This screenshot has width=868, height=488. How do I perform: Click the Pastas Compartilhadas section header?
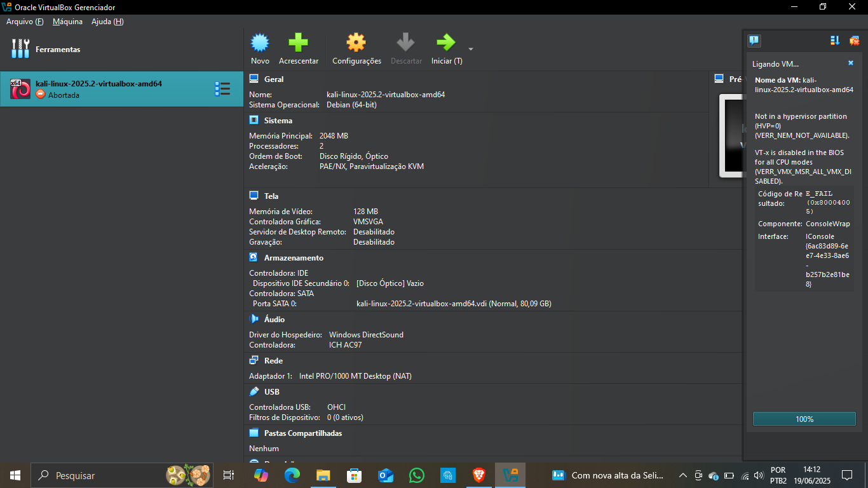[303, 433]
